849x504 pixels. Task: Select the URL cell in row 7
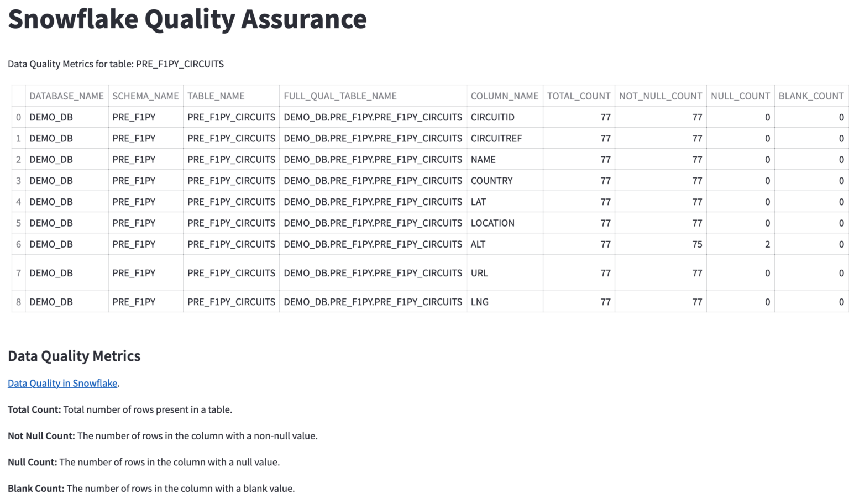click(x=479, y=272)
